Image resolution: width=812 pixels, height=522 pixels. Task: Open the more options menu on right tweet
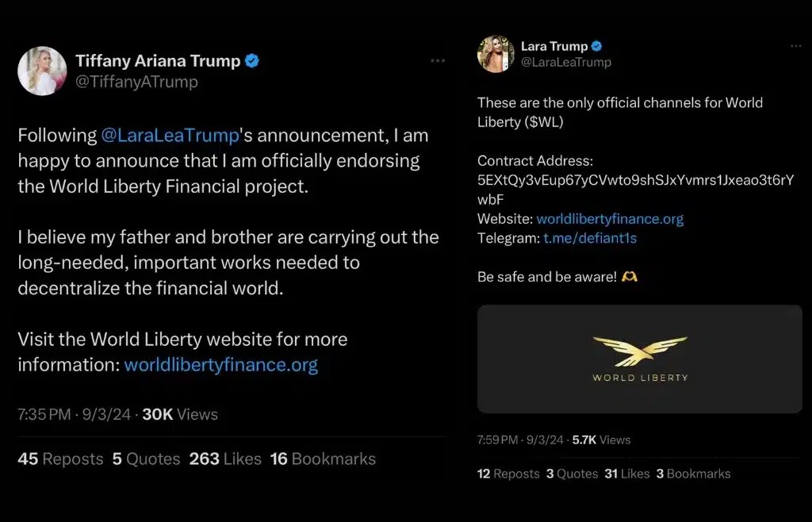point(795,46)
